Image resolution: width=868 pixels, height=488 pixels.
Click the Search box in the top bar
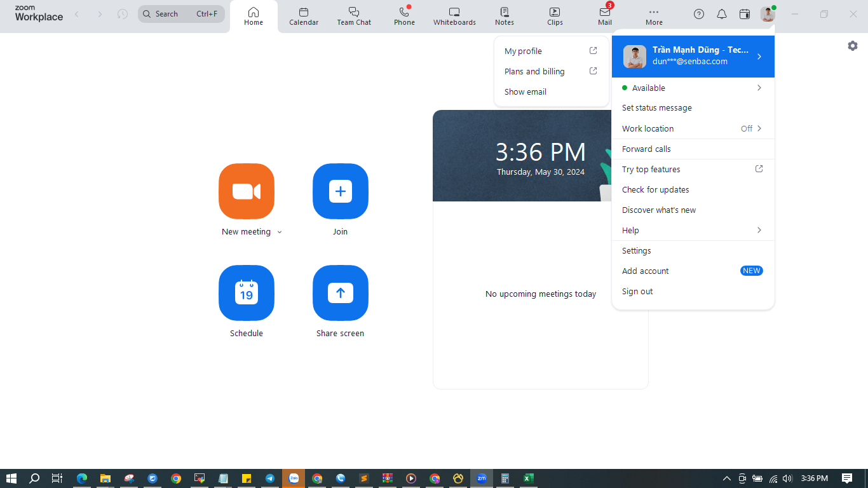[x=181, y=14]
